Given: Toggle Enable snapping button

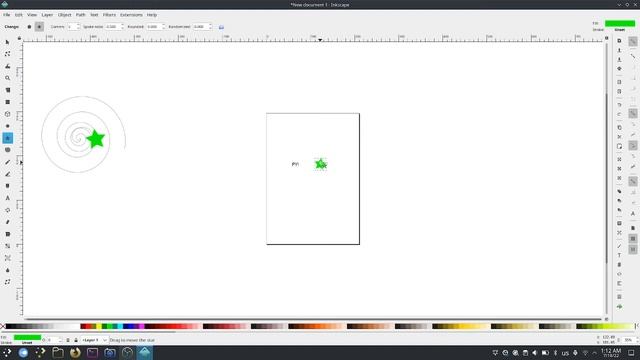Looking at the screenshot, I should tap(633, 41).
